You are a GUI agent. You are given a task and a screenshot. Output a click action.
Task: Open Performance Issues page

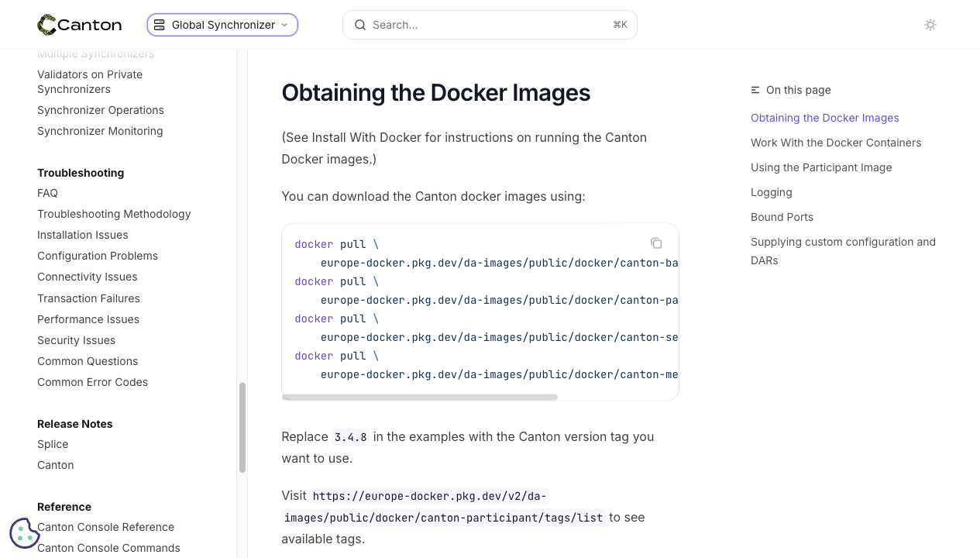[88, 319]
